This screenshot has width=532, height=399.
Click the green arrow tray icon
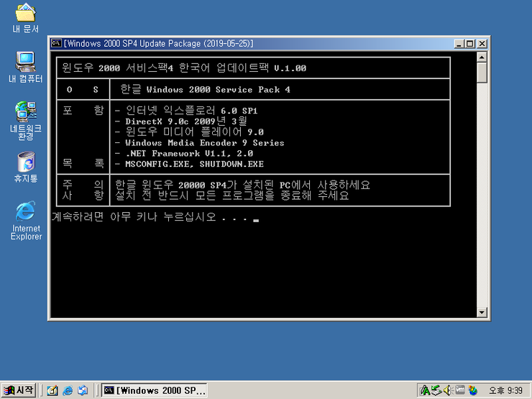coord(436,390)
